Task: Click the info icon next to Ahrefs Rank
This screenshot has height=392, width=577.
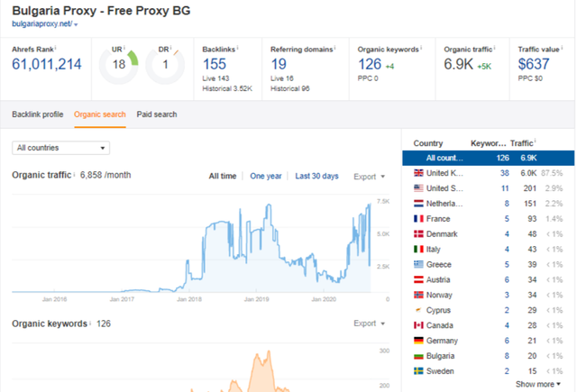Action: (x=56, y=48)
